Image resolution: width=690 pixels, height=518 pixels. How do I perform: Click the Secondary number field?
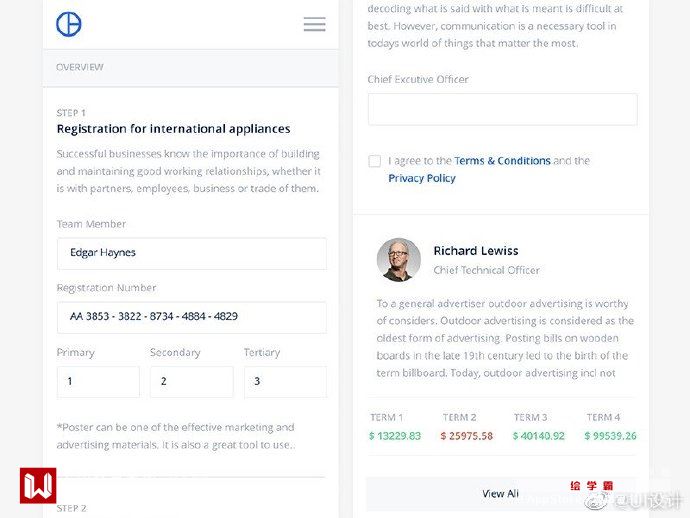pyautogui.click(x=191, y=381)
